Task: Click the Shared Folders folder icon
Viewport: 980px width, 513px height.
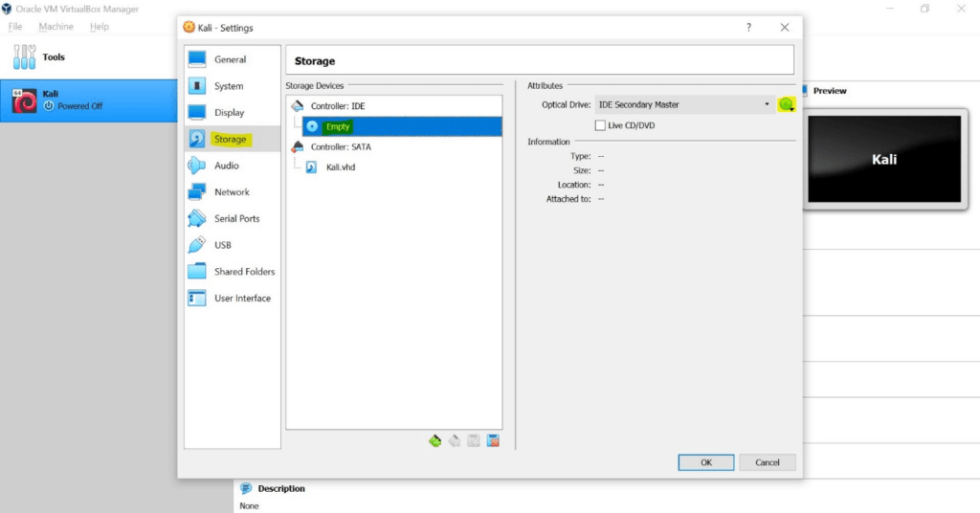Action: tap(197, 271)
